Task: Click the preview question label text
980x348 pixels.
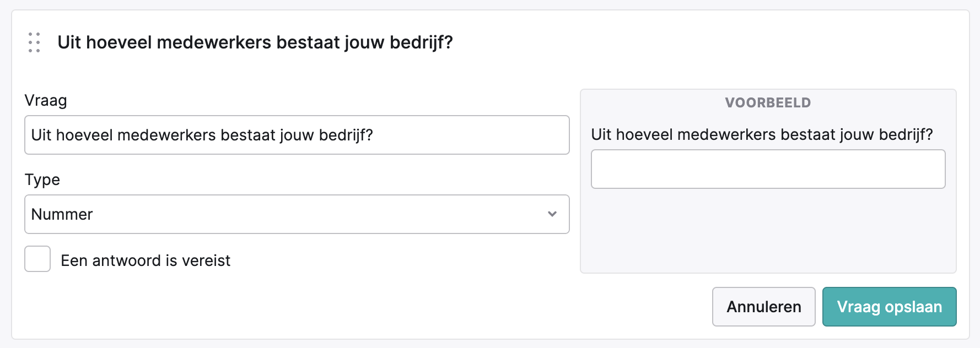Action: pos(762,135)
